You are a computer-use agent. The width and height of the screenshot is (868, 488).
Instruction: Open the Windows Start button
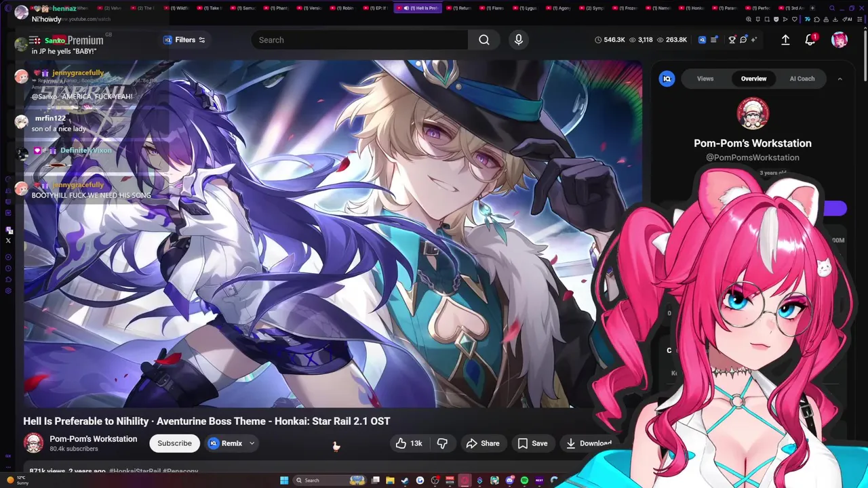pyautogui.click(x=284, y=481)
